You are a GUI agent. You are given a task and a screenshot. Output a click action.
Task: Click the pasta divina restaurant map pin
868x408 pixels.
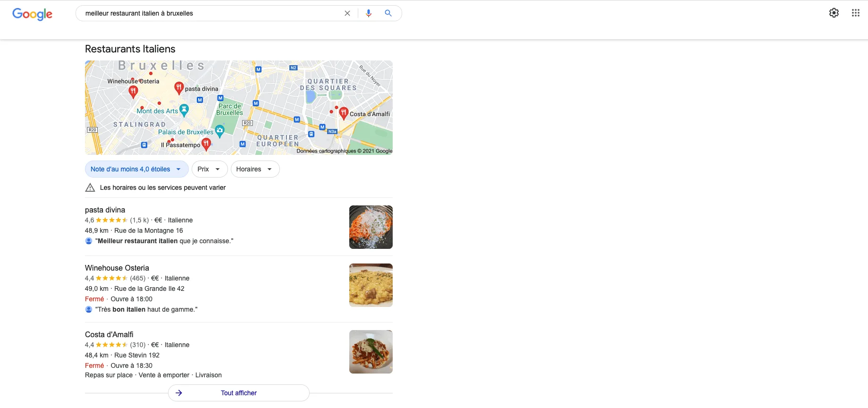click(179, 87)
